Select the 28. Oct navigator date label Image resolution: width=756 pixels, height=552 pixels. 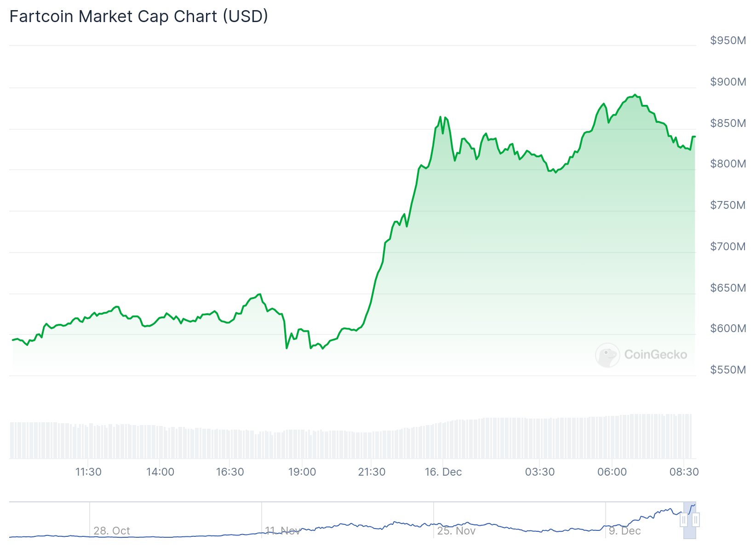point(112,531)
